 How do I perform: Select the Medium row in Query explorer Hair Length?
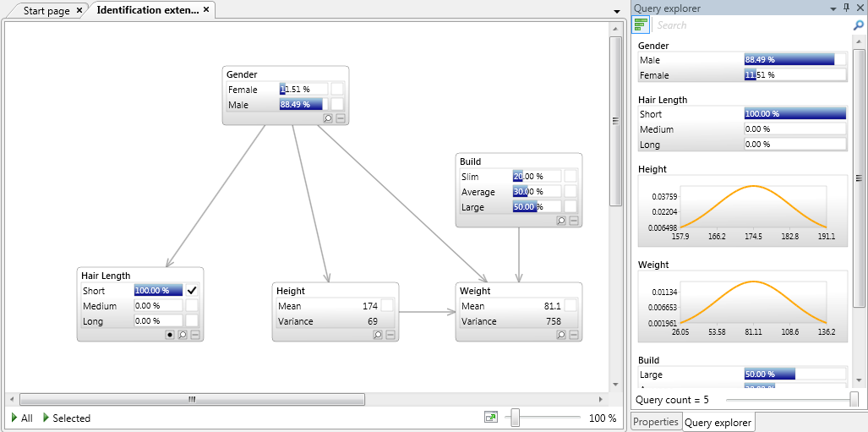(x=742, y=129)
